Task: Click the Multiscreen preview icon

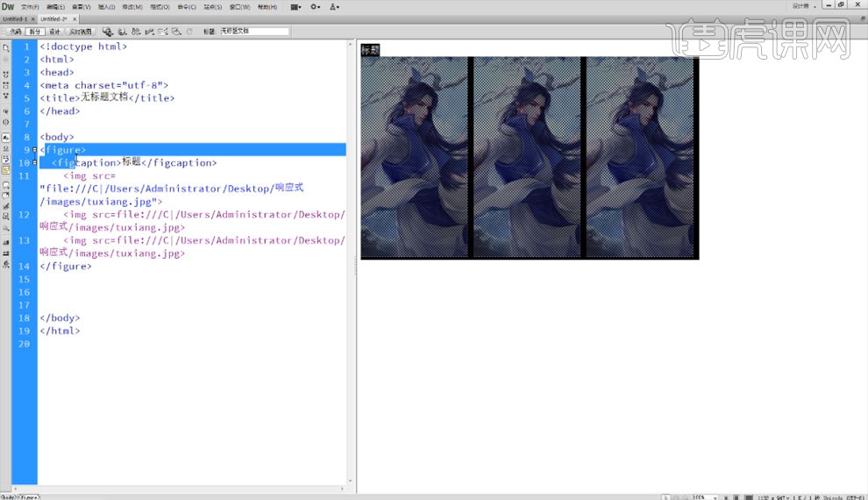Action: tap(107, 32)
